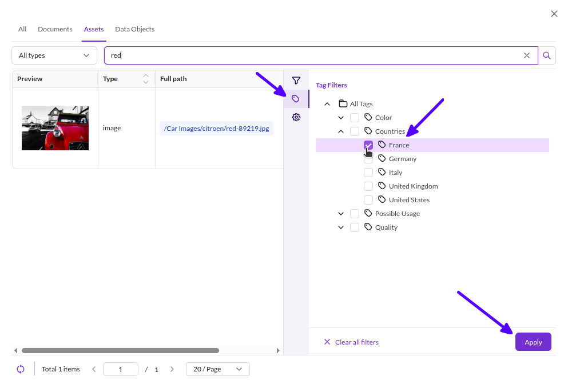
Task: Switch to the Data Objects tab
Action: (x=135, y=29)
